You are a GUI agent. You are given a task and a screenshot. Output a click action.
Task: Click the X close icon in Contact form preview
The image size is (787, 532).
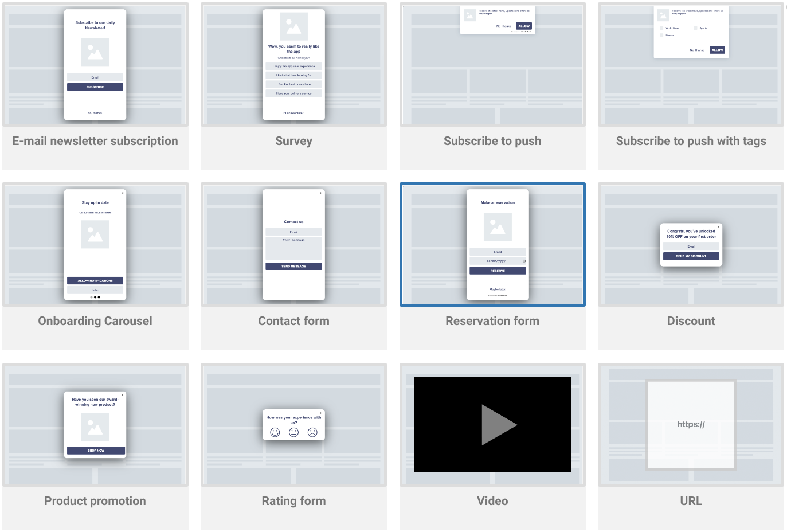[x=321, y=193]
